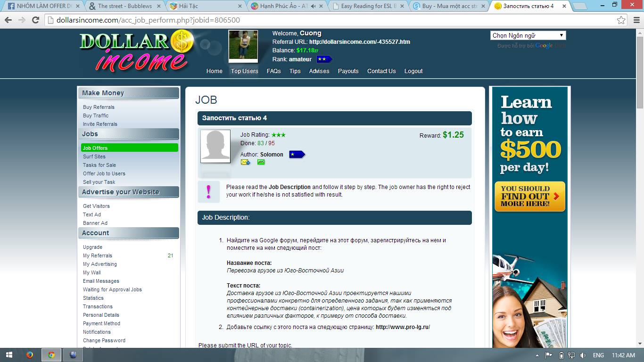Reload the page with the refresh icon
This screenshot has width=644, height=362.
tap(35, 20)
